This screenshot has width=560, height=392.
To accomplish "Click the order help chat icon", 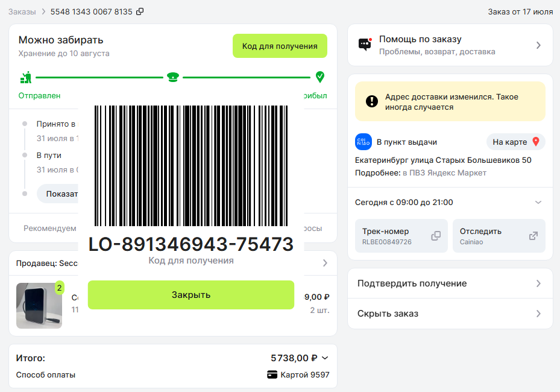I will tap(365, 45).
